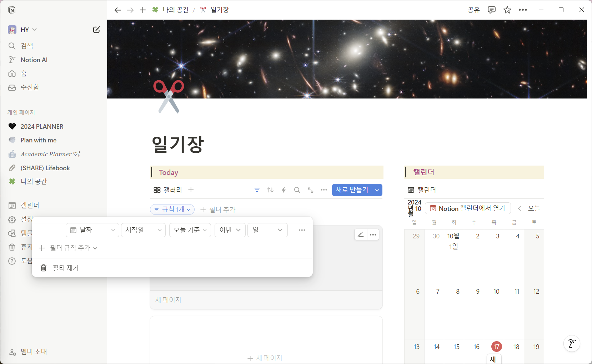Remove the filter with 필터 제거
Viewport: 592px width, 364px height.
[x=172, y=268]
